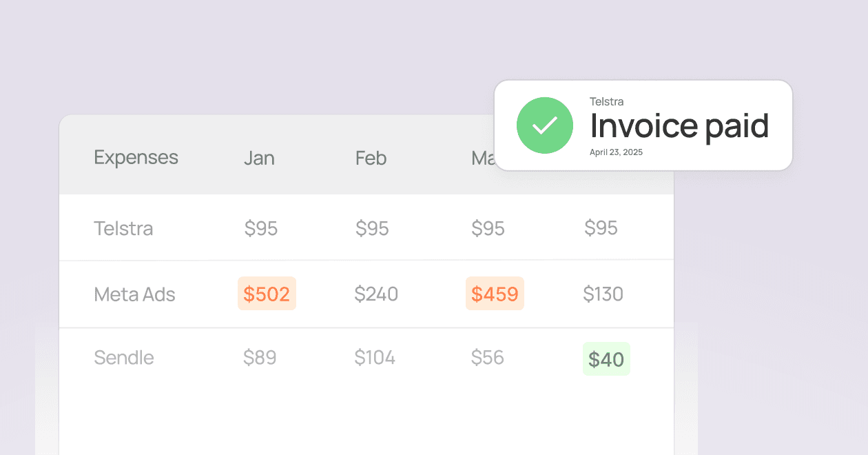Select the $104 Sendle Feb cell
Screen dimensions: 868x455
[375, 358]
